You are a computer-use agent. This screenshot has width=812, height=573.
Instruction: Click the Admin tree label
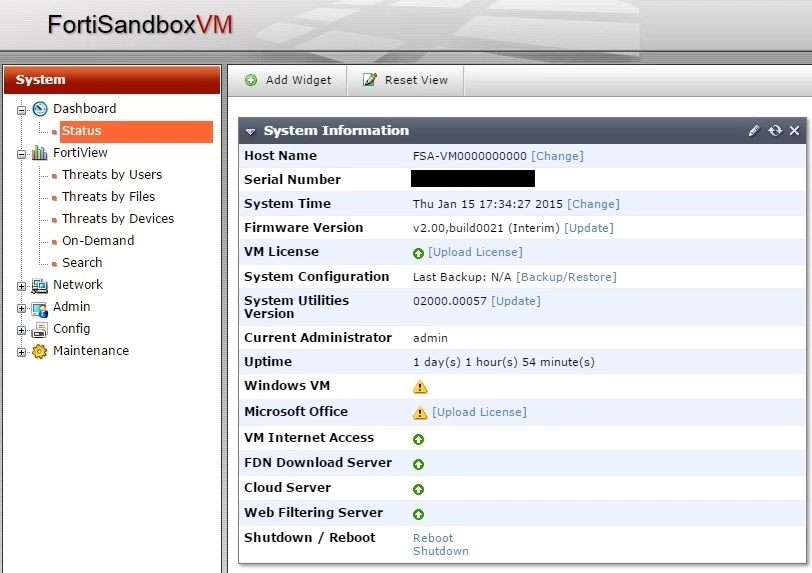71,307
